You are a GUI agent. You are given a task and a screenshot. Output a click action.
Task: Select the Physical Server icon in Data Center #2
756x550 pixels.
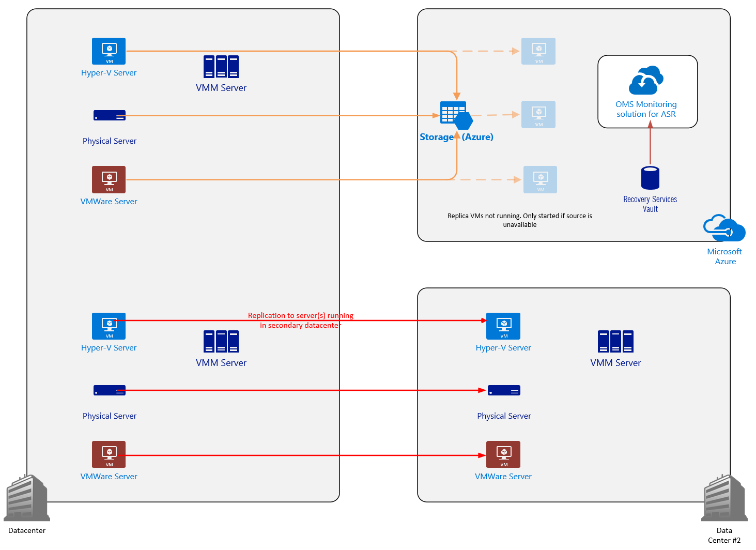coord(504,390)
